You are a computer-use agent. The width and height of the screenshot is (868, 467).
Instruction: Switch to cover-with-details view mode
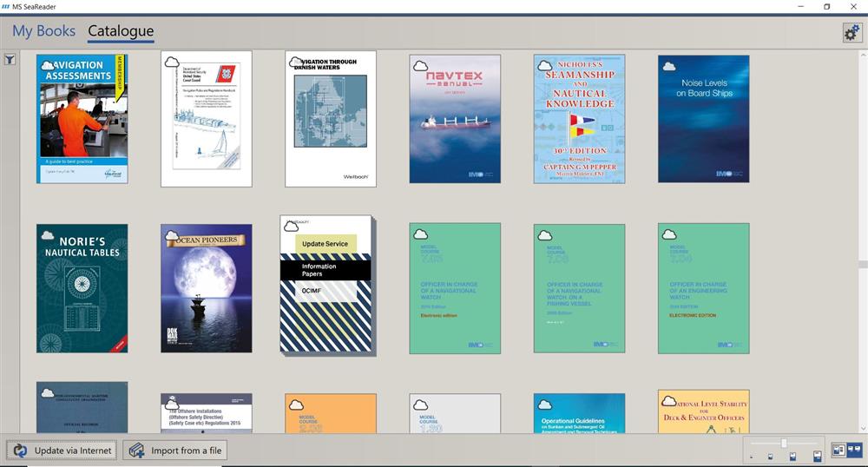(x=838, y=450)
